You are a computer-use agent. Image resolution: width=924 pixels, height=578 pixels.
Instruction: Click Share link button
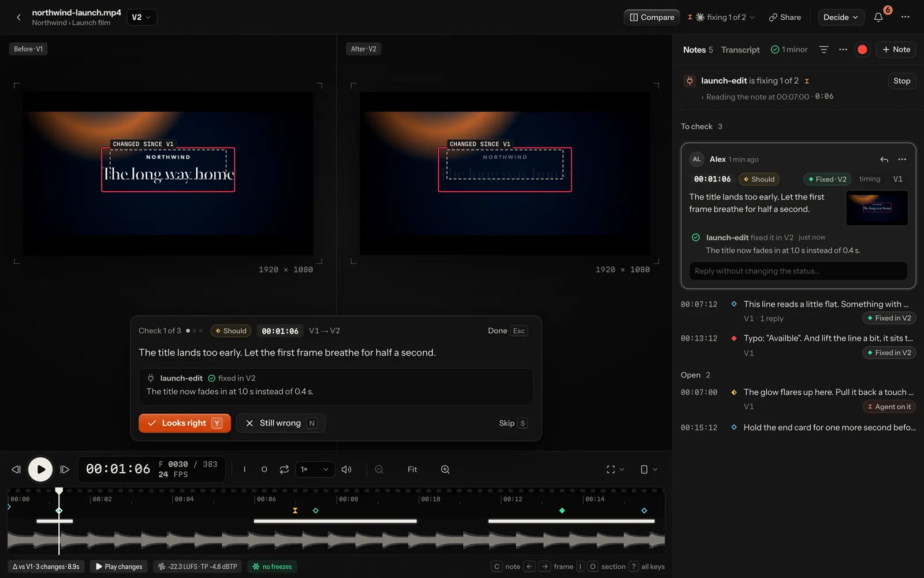pos(785,17)
